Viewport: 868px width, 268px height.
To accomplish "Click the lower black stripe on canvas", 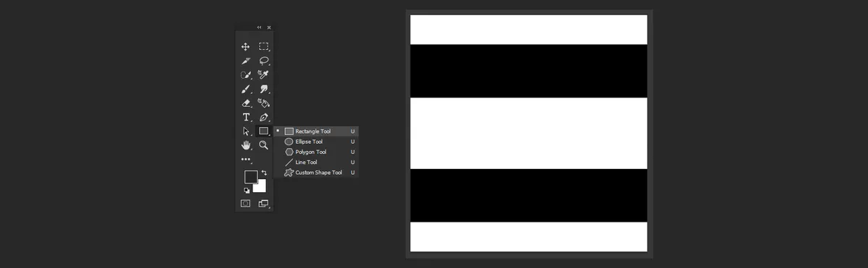I will [x=529, y=195].
